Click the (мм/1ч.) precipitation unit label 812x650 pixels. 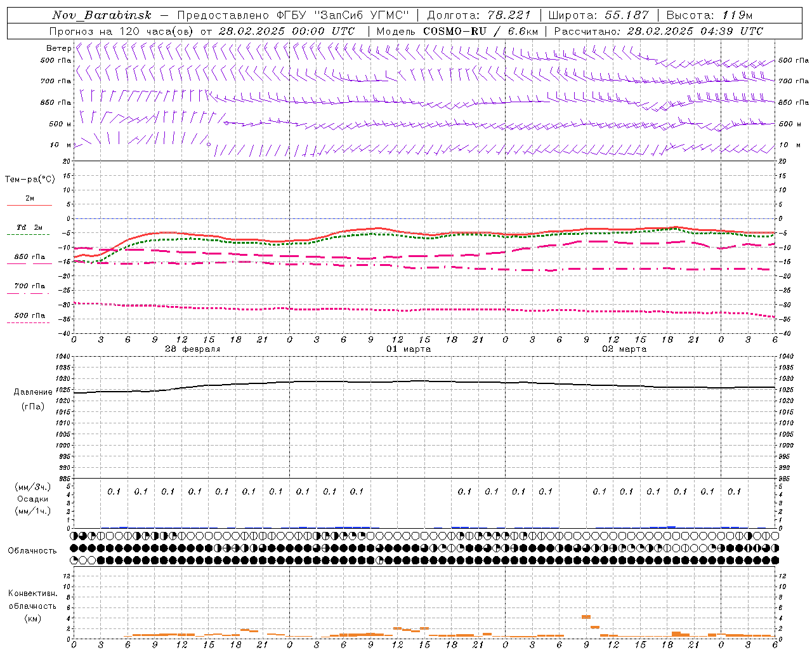click(33, 511)
